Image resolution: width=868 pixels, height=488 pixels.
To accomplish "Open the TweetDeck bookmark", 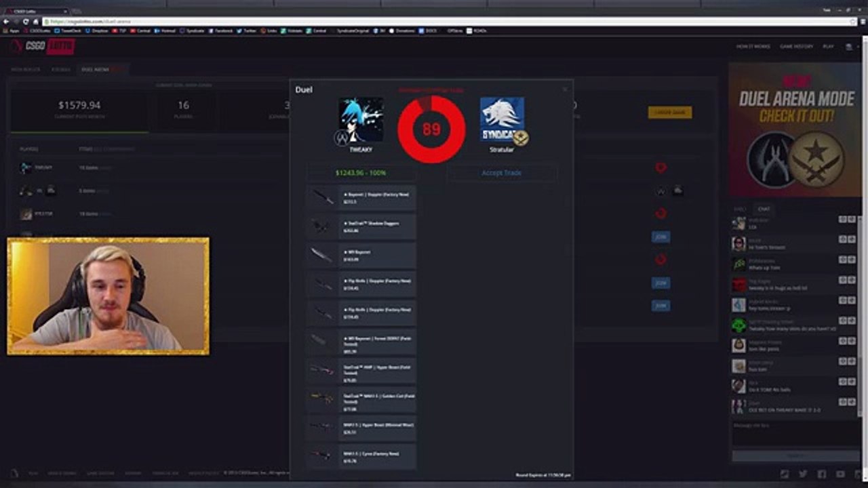I will (x=68, y=30).
